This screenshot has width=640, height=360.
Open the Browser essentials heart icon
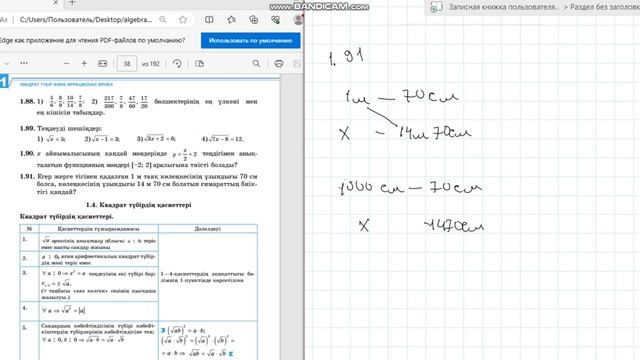point(276,20)
